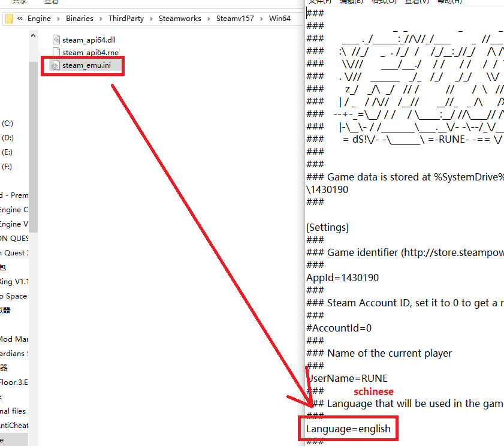Go to the Engine folder in breadcrumb
Image resolution: width=504 pixels, height=446 pixels.
(x=39, y=19)
